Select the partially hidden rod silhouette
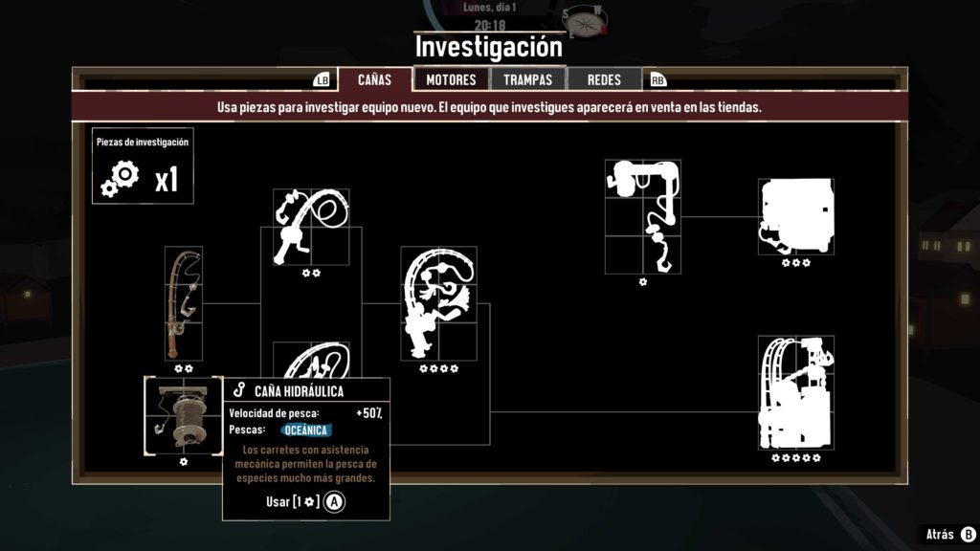The height and width of the screenshot is (551, 980). point(311,360)
